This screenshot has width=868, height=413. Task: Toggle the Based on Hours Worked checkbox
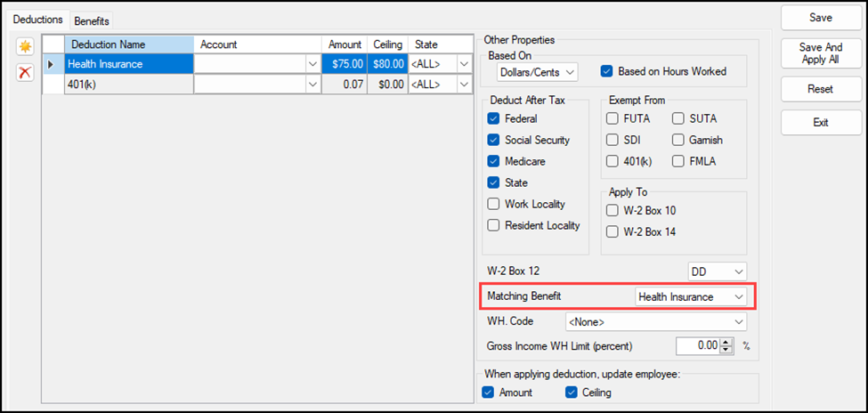pyautogui.click(x=608, y=71)
